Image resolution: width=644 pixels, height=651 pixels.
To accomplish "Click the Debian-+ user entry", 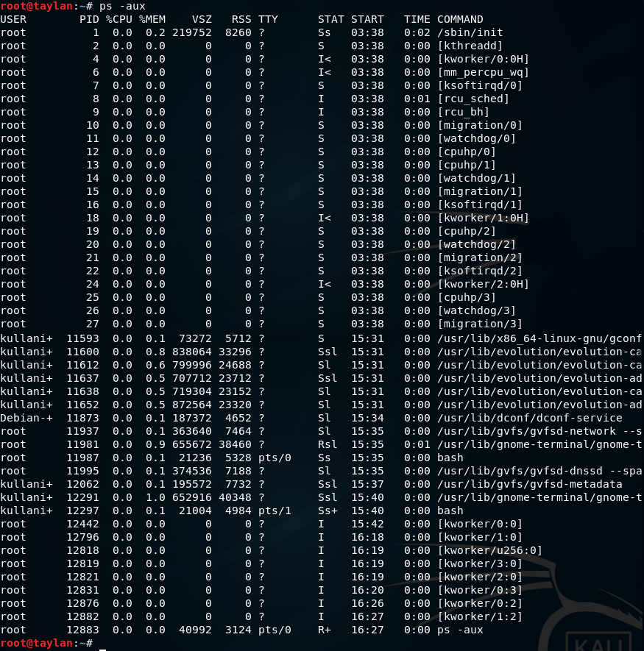I will pos(26,418).
